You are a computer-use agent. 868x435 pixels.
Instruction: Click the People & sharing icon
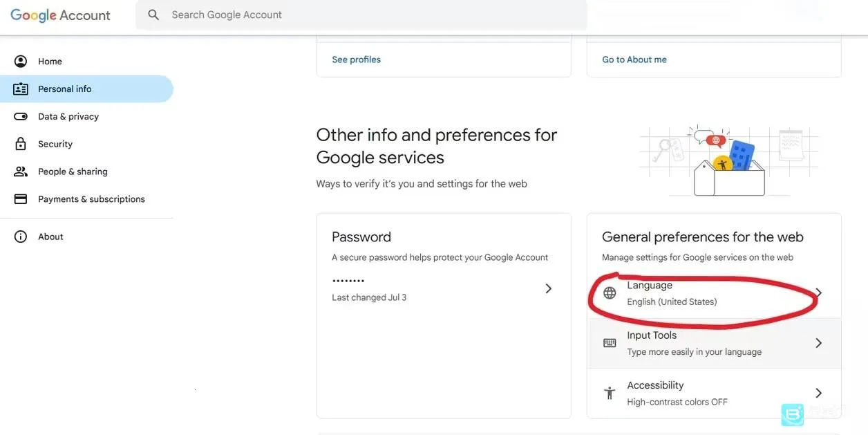tap(21, 172)
